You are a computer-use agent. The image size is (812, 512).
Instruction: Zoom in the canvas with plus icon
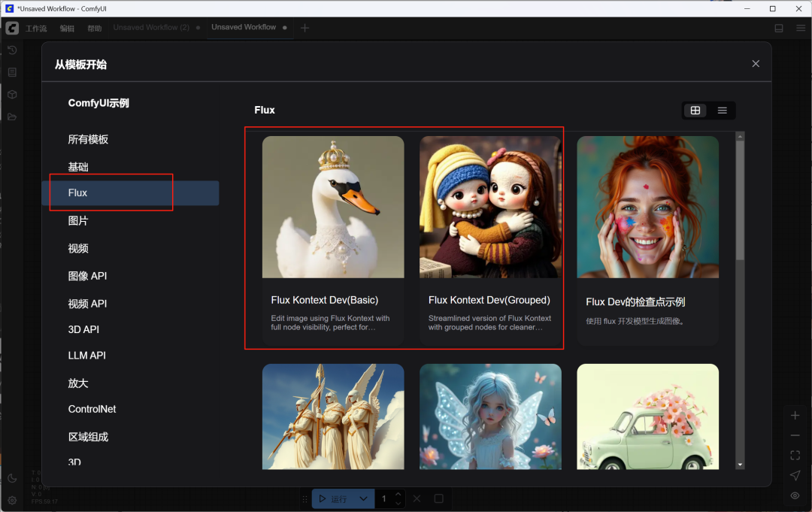tap(795, 415)
